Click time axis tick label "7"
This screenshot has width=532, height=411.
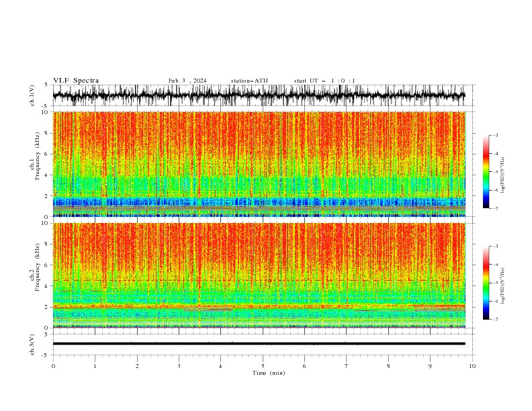tap(347, 366)
